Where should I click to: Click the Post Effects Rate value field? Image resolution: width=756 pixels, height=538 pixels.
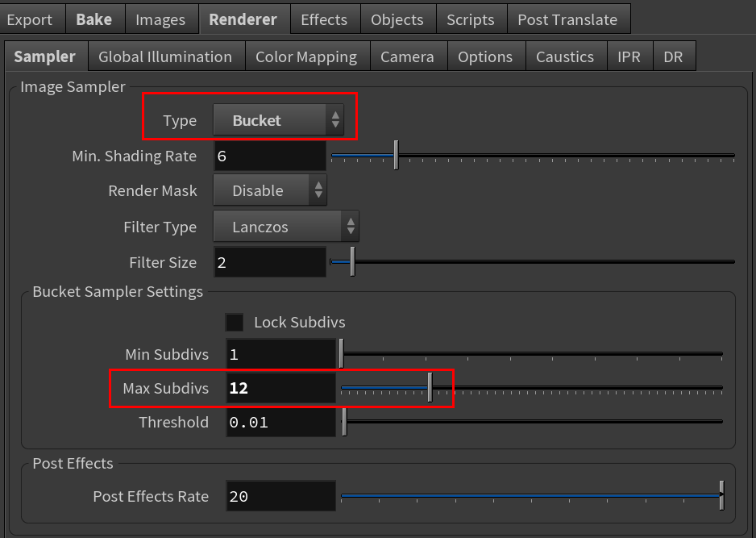(x=281, y=496)
